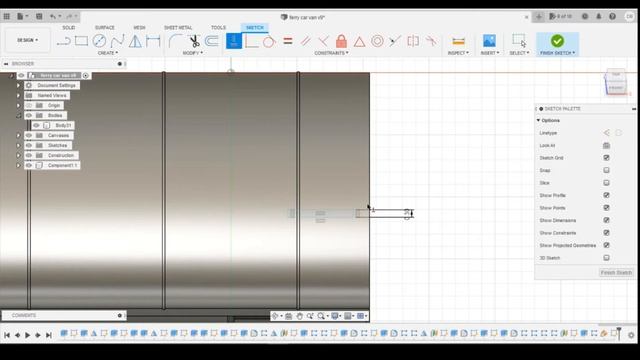Click the Look At icon in palette
The height and width of the screenshot is (360, 640).
tap(607, 145)
